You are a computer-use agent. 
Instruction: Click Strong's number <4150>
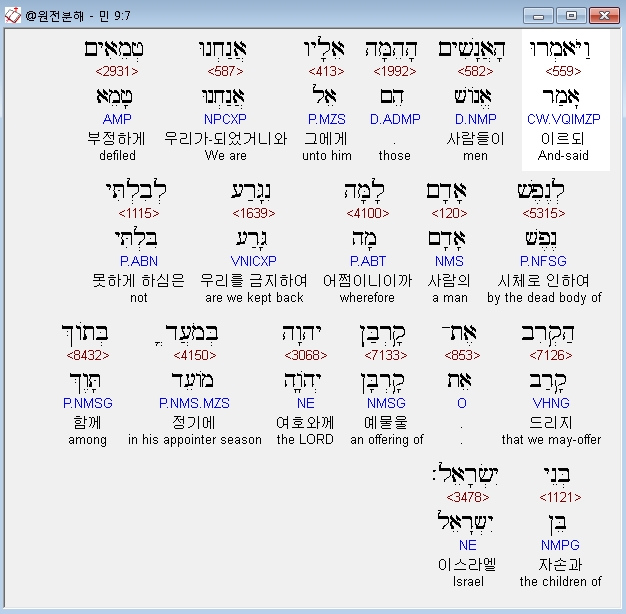[195, 355]
